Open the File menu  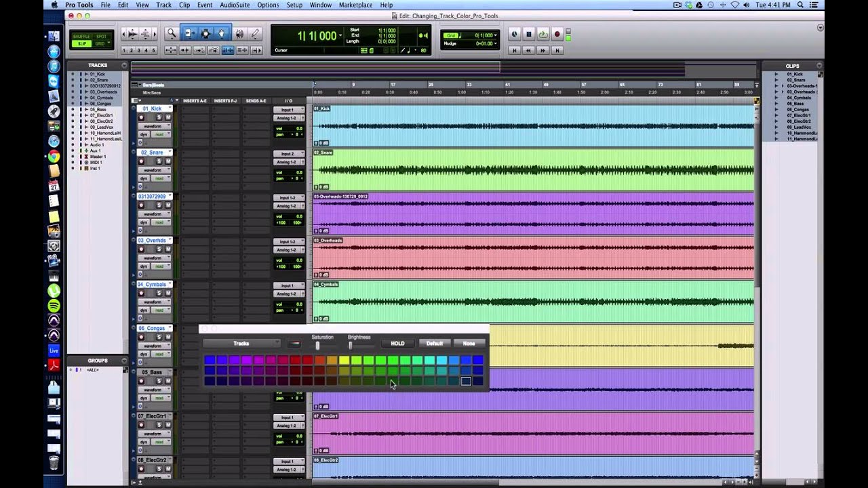[106, 5]
